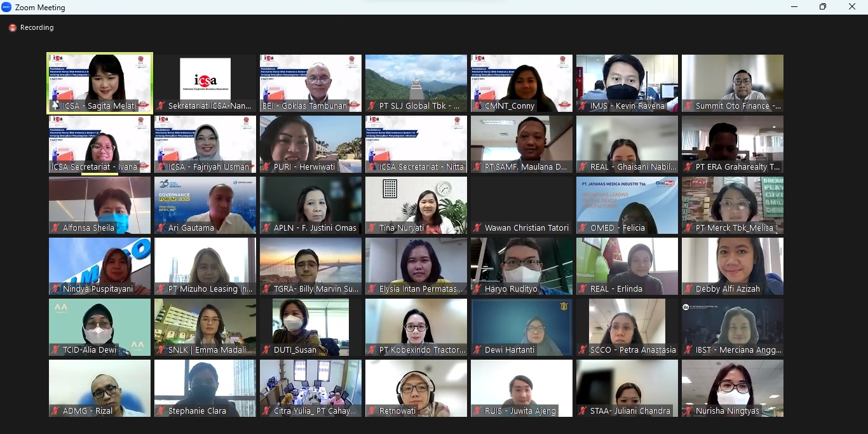Click Alfonsa Sheila's muted microphone icon
The image size is (868, 434).
click(x=56, y=228)
